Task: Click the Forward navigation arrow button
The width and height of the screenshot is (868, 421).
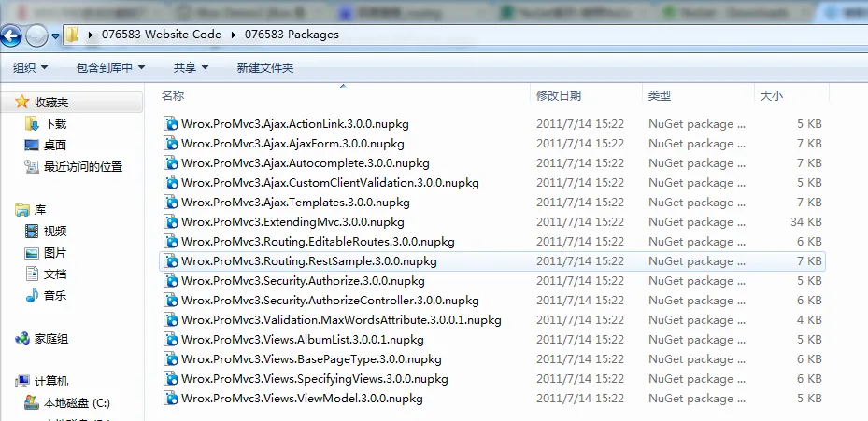Action: [x=36, y=36]
